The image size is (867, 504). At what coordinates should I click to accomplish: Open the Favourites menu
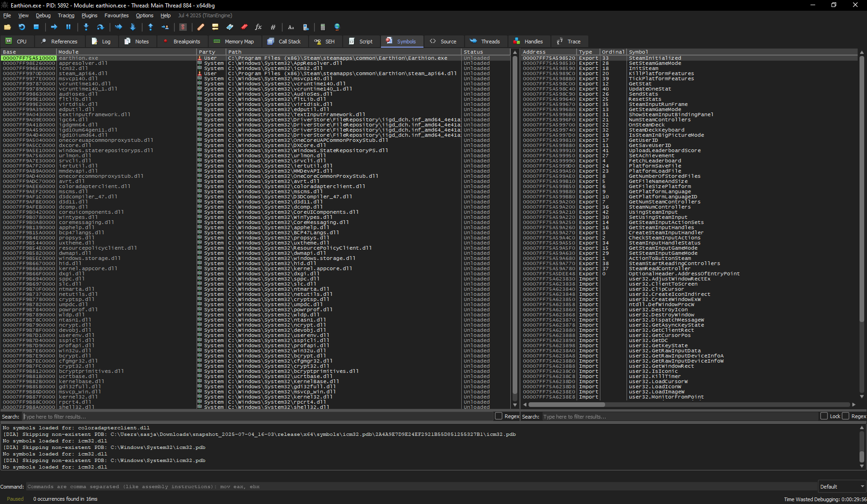[116, 15]
